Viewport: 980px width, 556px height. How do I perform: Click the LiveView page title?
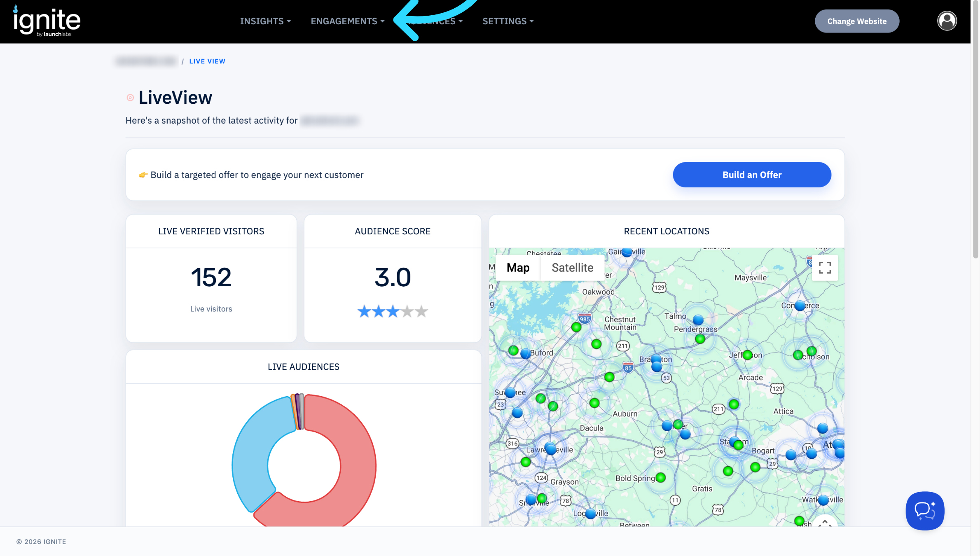[175, 98]
